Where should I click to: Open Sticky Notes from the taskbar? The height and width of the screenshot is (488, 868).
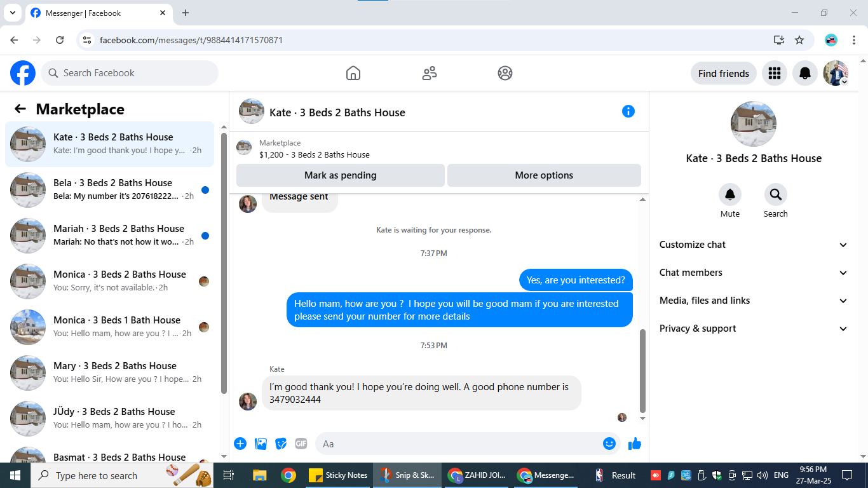point(338,475)
